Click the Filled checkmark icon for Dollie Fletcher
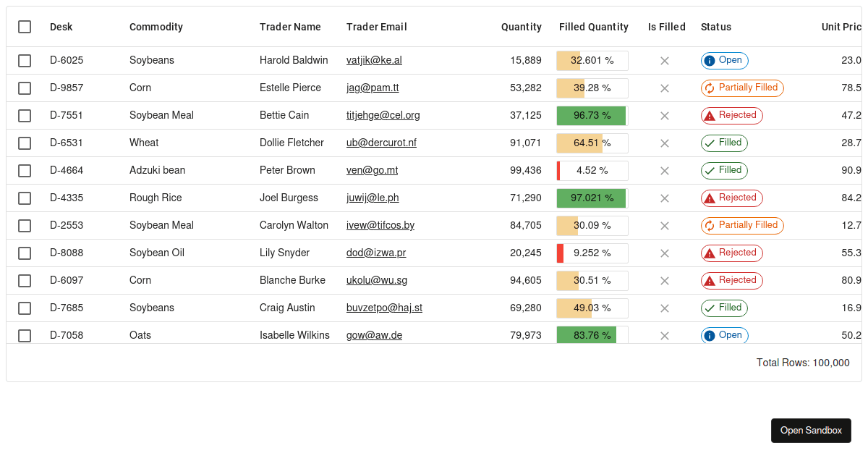This screenshot has width=868, height=456. [x=710, y=143]
